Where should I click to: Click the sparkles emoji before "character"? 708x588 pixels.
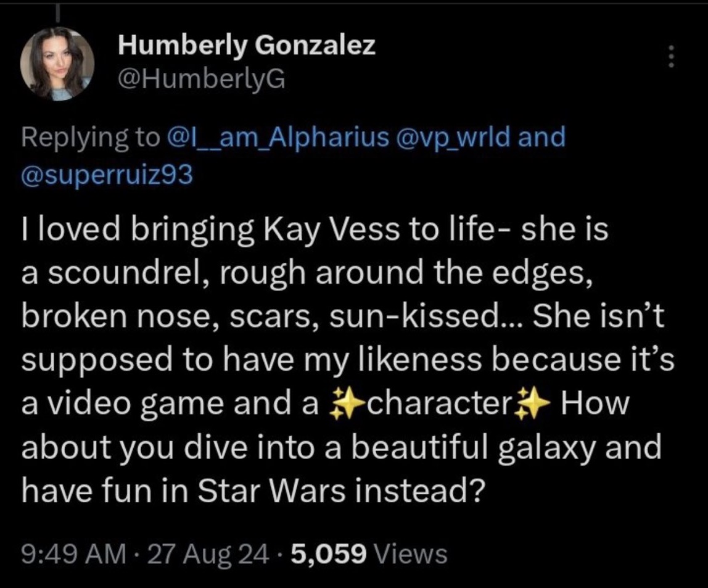tap(336, 404)
